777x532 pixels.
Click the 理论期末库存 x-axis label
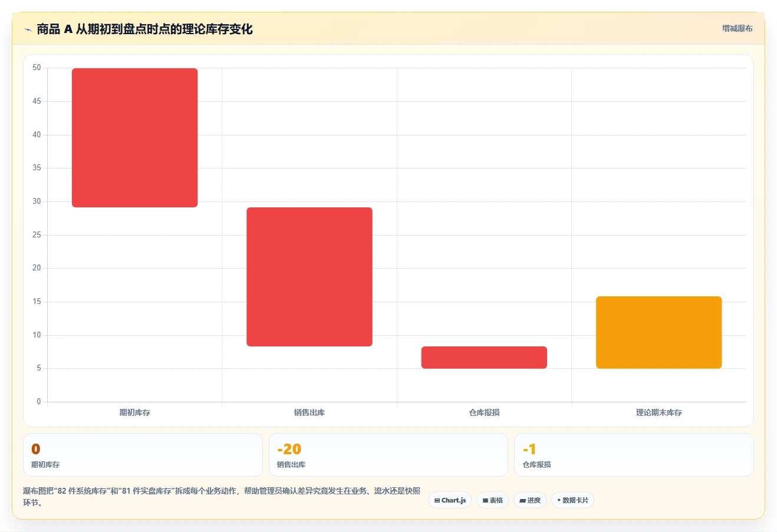tap(659, 412)
